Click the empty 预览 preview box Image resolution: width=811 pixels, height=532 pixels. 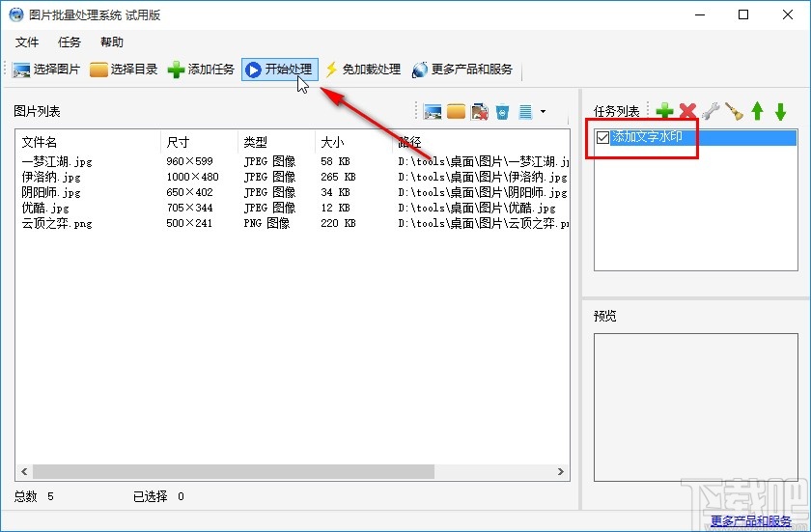click(696, 407)
